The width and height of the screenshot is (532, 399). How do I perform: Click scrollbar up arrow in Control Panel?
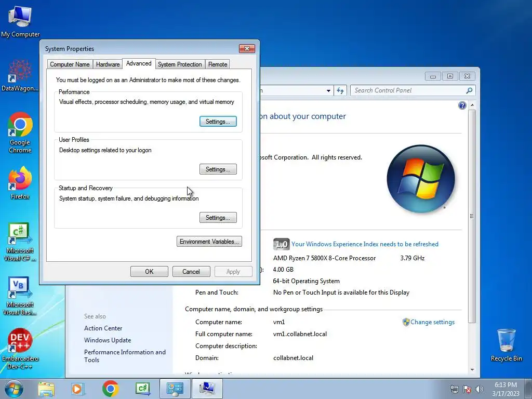(x=472, y=105)
